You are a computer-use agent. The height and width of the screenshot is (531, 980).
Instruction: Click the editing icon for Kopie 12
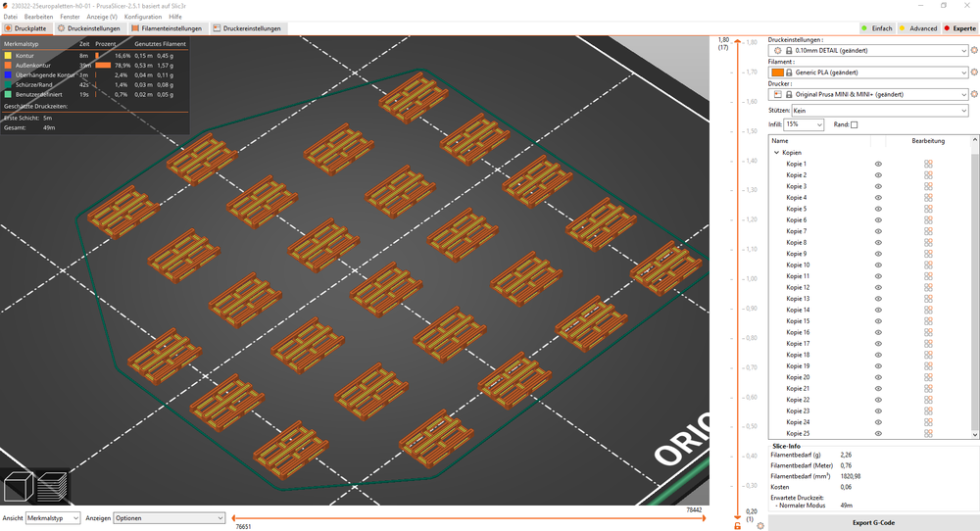pos(927,288)
